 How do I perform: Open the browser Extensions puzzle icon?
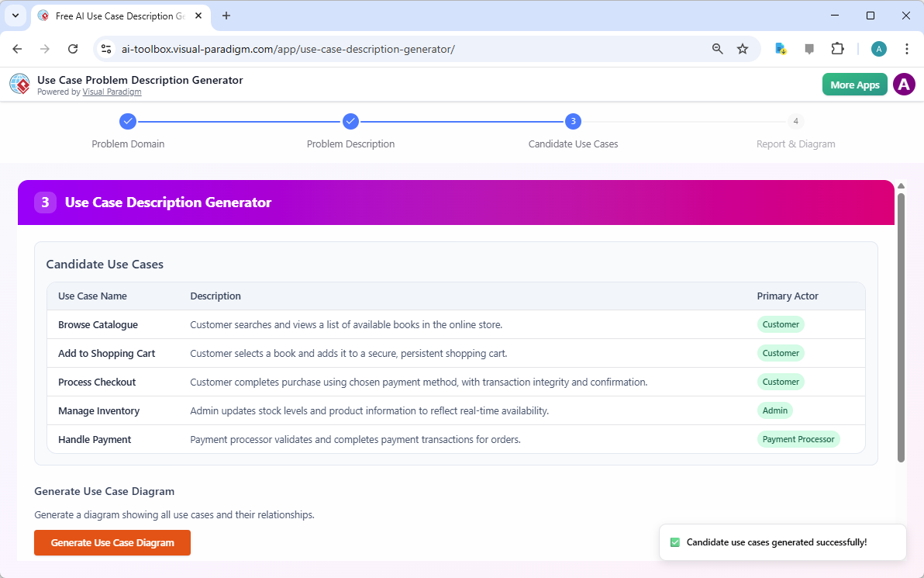click(x=838, y=48)
